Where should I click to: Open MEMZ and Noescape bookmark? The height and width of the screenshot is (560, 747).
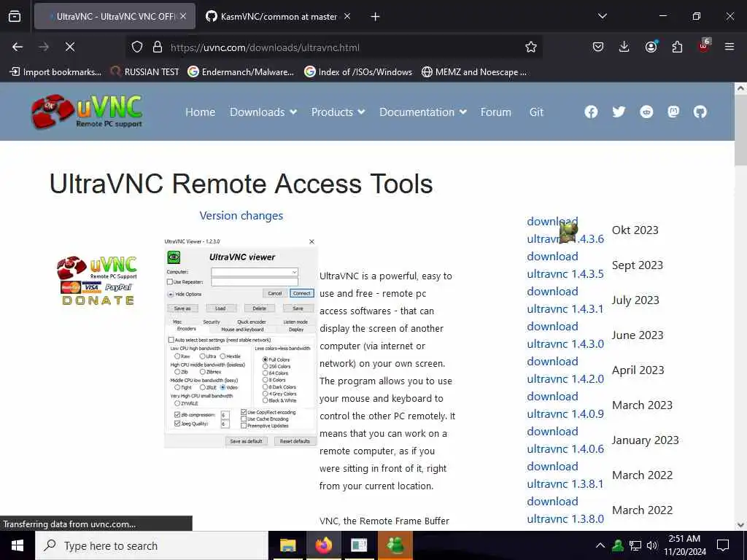coord(474,72)
